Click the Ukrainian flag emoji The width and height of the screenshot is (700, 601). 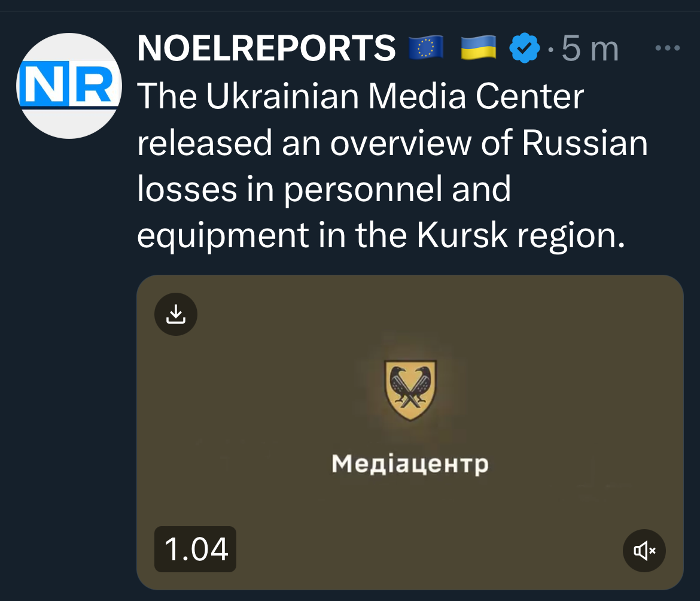tap(479, 48)
